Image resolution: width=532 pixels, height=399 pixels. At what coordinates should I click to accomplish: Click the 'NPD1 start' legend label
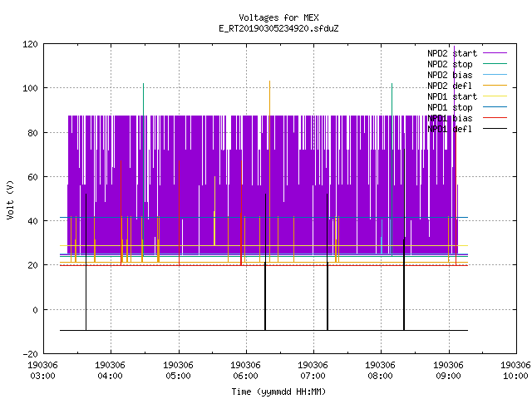(452, 96)
